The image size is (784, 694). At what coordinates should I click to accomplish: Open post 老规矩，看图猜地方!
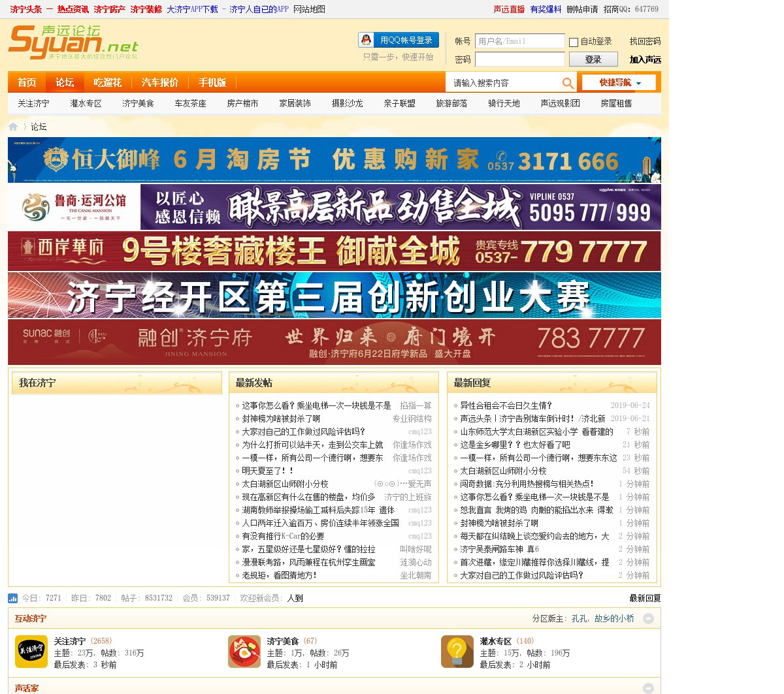point(279,575)
